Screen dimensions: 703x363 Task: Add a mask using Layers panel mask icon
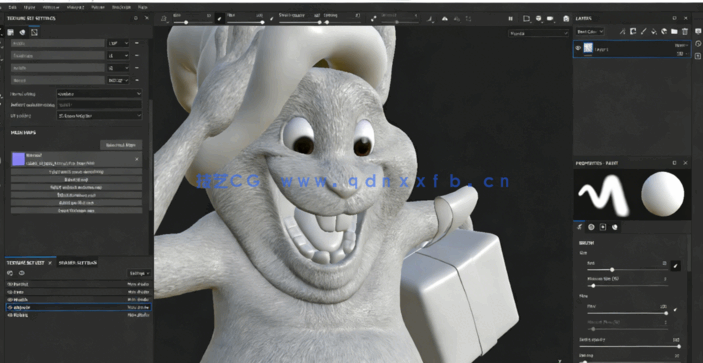tap(633, 31)
